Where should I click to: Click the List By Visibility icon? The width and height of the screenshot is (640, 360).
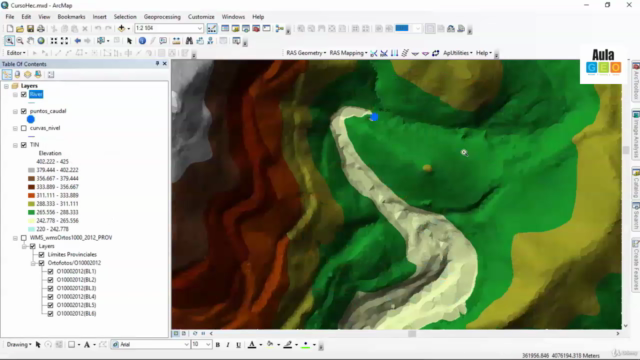[x=28, y=74]
